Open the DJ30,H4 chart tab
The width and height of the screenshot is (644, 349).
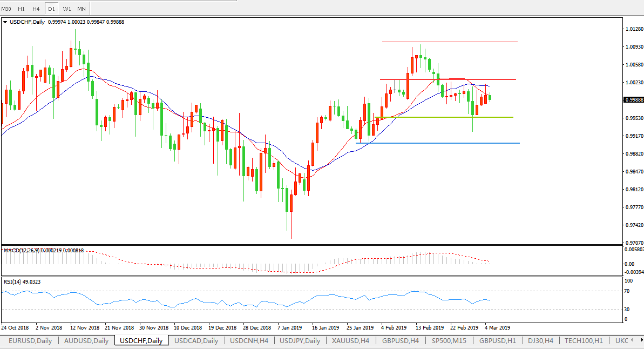540,341
